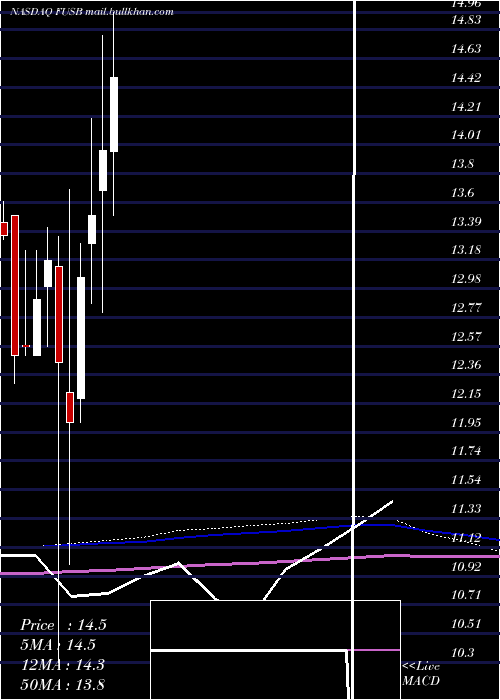Viewport: 500px width, 700px height.
Task: Click the 13.6 price axis label
Action: [x=462, y=193]
